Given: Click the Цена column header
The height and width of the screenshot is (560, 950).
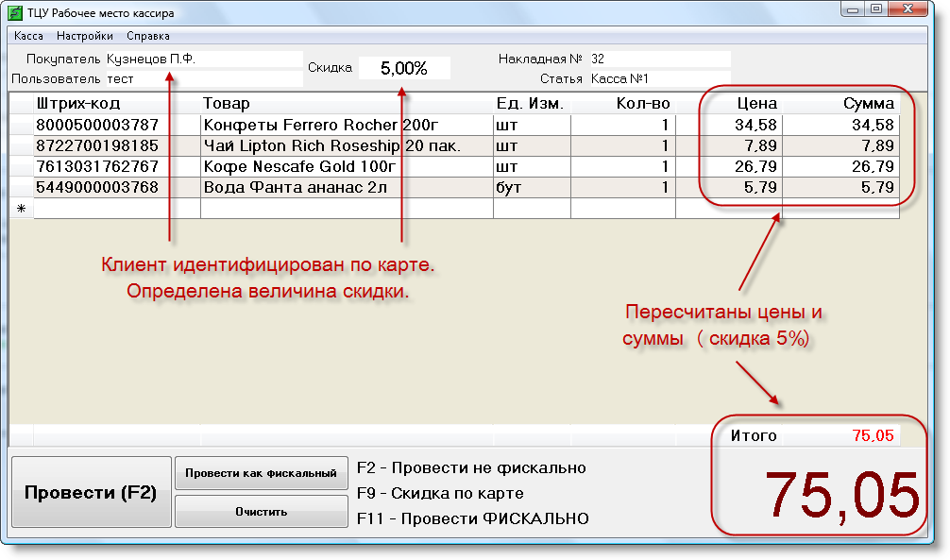Looking at the screenshot, I should [729, 104].
